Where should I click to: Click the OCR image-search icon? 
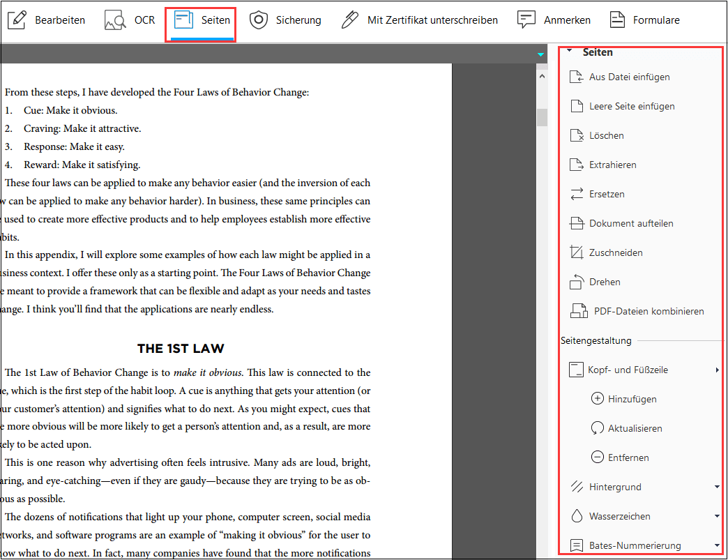pos(115,20)
